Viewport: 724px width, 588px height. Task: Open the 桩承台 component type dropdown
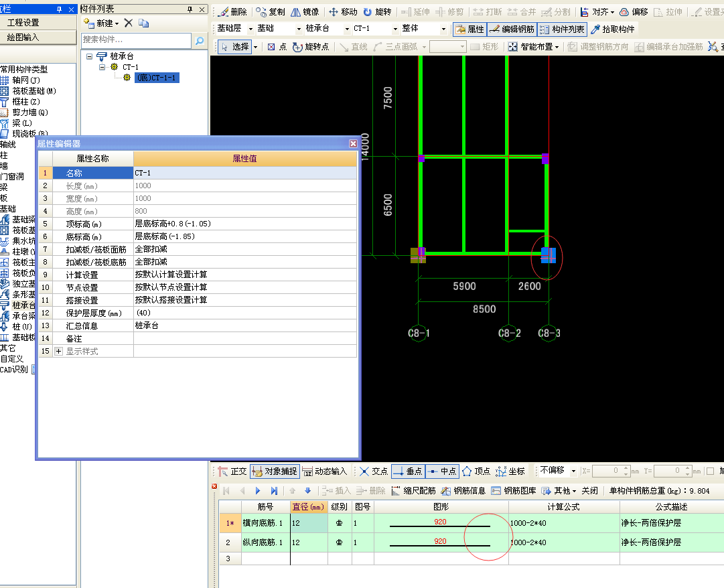[347, 29]
